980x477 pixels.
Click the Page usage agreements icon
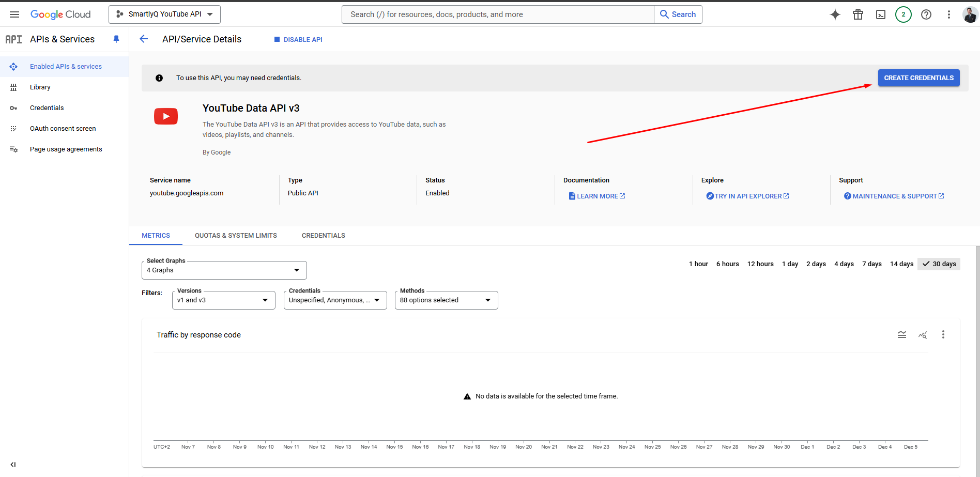13,149
